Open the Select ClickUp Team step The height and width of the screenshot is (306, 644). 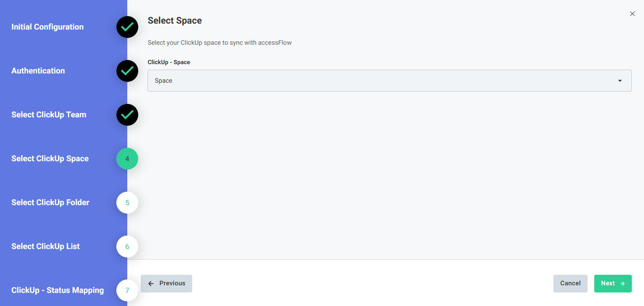49,115
